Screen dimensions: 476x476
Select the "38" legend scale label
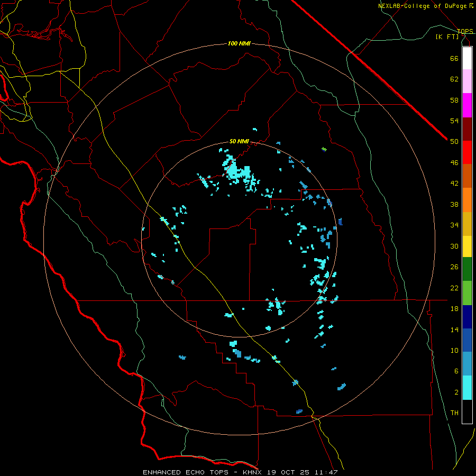[x=454, y=204]
